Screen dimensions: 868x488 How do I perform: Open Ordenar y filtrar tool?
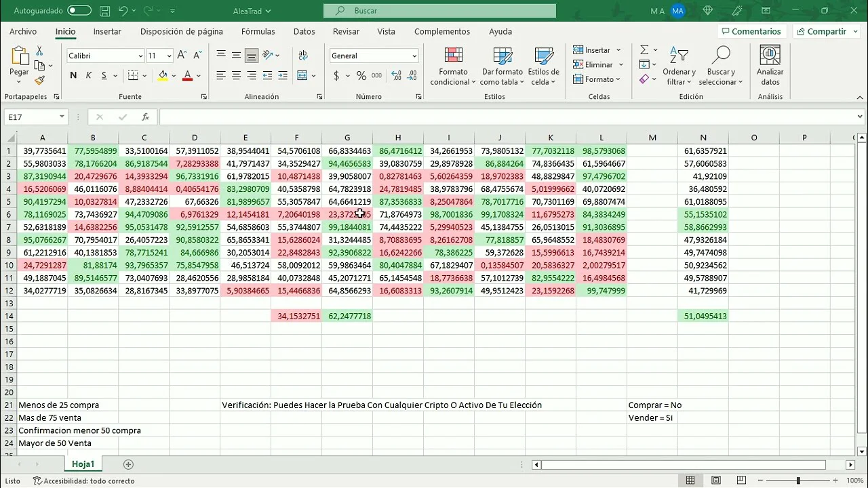pyautogui.click(x=679, y=66)
